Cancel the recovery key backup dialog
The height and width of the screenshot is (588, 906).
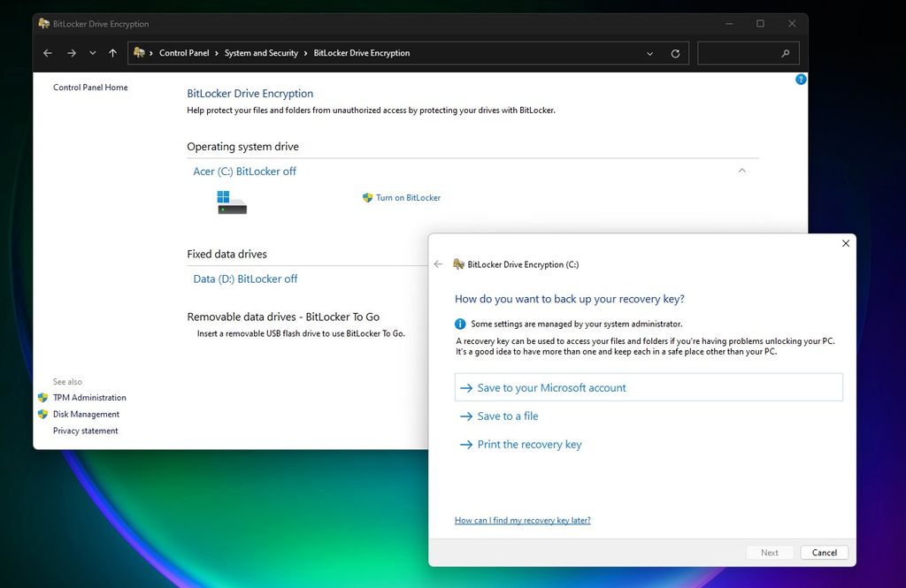[x=823, y=552]
